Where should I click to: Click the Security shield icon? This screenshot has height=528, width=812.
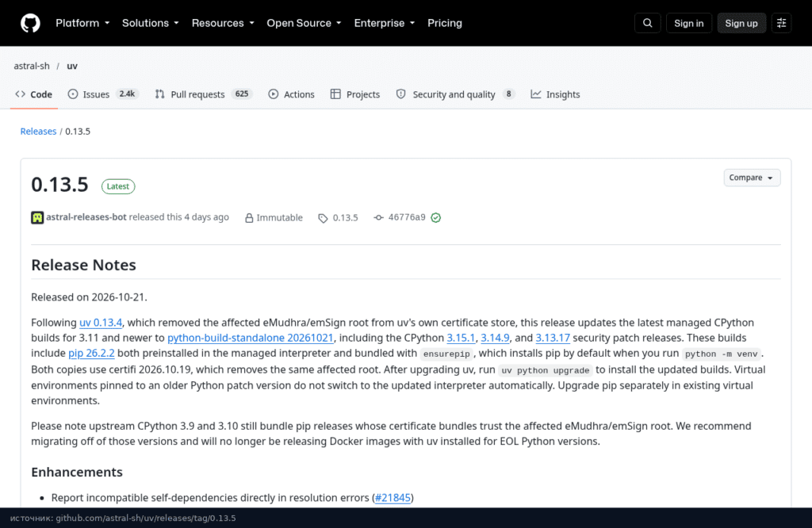point(400,94)
